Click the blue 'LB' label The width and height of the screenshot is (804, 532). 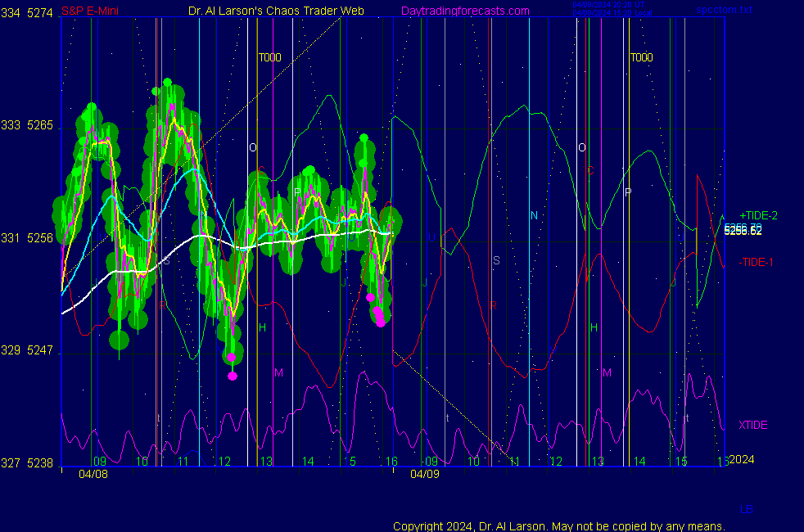pos(746,509)
